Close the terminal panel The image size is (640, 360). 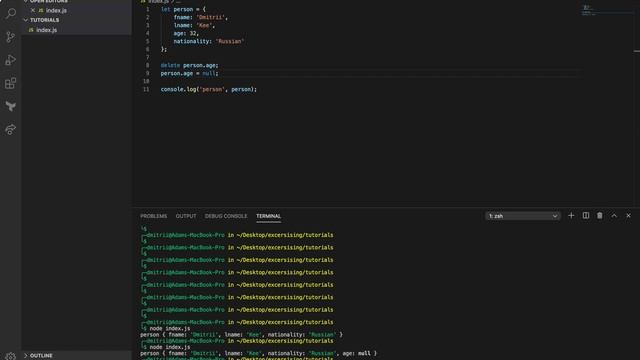pos(629,216)
